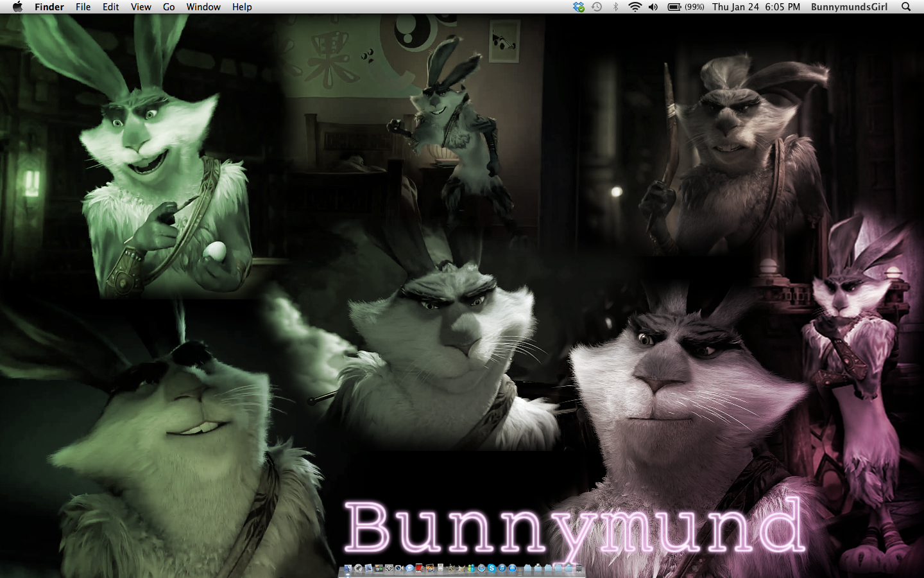Viewport: 924px width, 578px height.
Task: Open the Go menu
Action: pos(169,7)
